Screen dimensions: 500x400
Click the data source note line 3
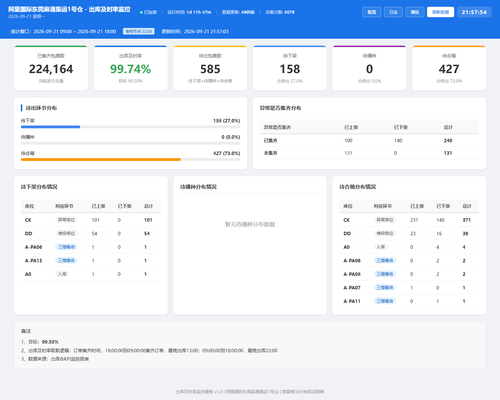(55, 359)
